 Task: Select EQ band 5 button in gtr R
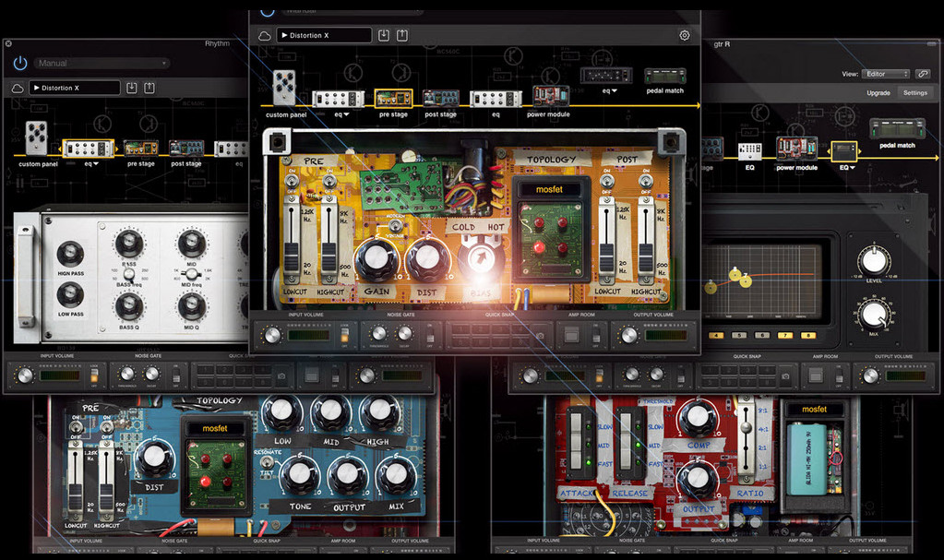[x=739, y=336]
